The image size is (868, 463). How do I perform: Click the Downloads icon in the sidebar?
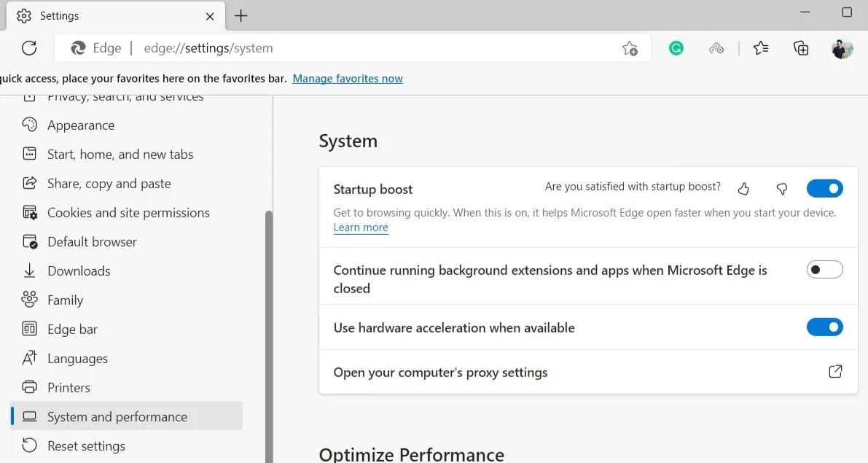coord(29,271)
